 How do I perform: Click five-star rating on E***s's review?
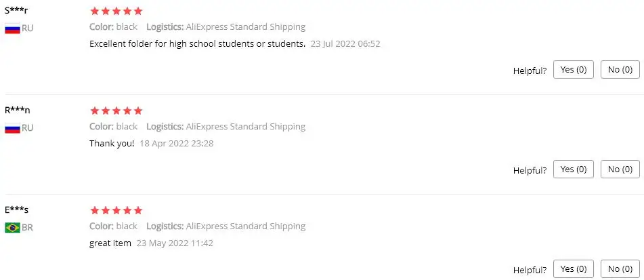116,210
